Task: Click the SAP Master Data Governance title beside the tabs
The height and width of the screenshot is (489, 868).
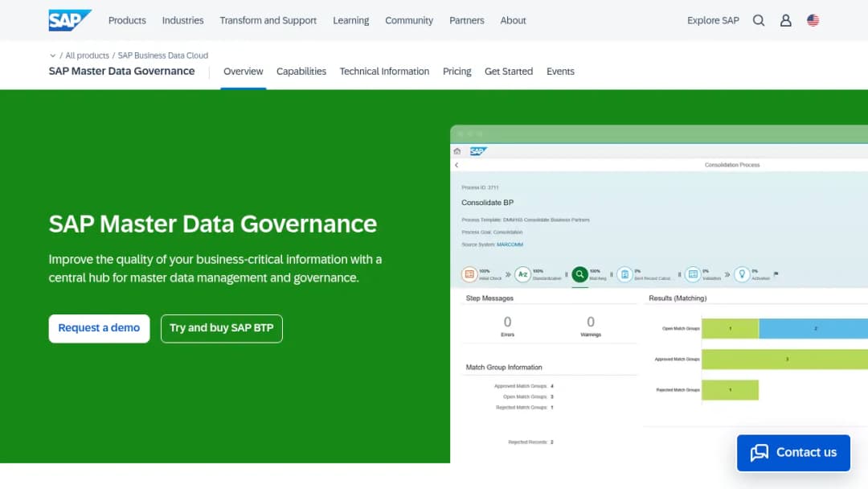Action: click(x=122, y=72)
